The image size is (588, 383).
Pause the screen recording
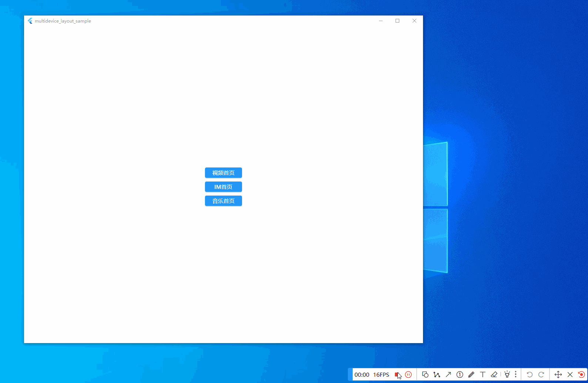tap(408, 374)
